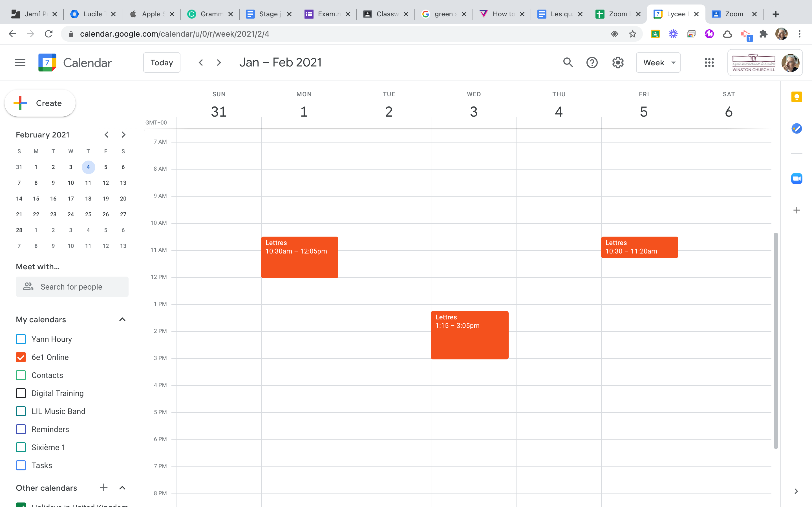Enable the Digital Training calendar checkbox
The height and width of the screenshot is (507, 812).
click(x=21, y=393)
